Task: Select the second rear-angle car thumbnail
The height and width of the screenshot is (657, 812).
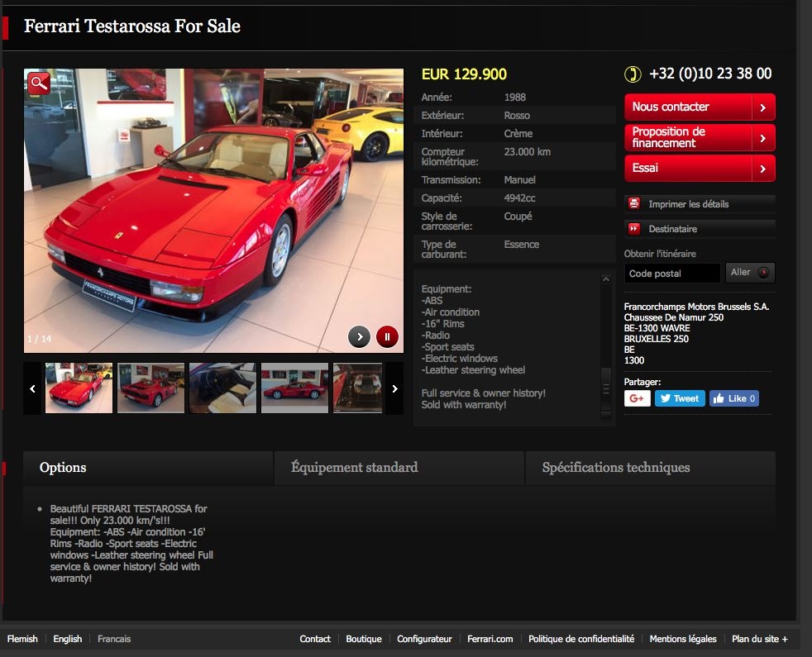Action: [150, 388]
